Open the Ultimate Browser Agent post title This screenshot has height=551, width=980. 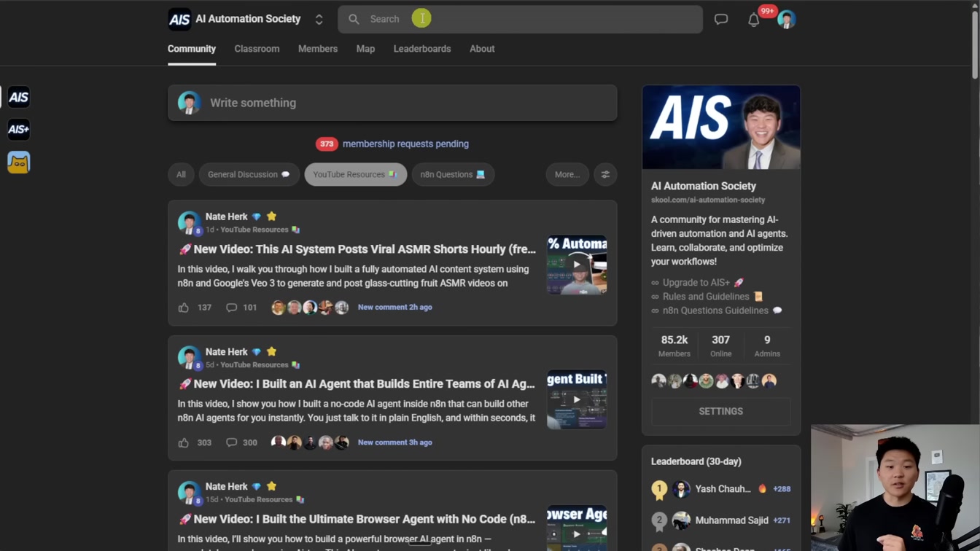[x=357, y=519]
